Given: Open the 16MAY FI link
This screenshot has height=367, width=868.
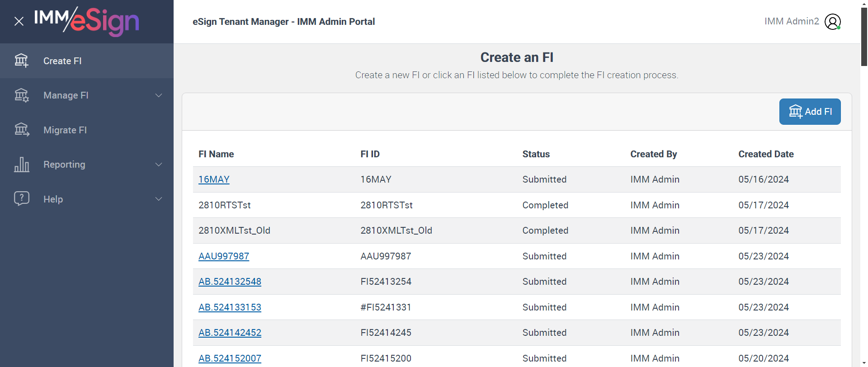Looking at the screenshot, I should point(214,179).
